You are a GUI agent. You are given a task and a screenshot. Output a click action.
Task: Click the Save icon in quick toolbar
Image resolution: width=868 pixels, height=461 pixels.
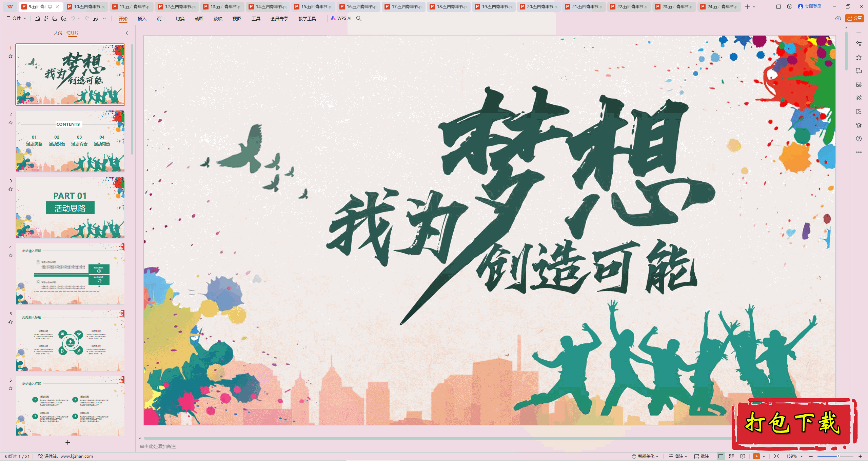(x=37, y=18)
